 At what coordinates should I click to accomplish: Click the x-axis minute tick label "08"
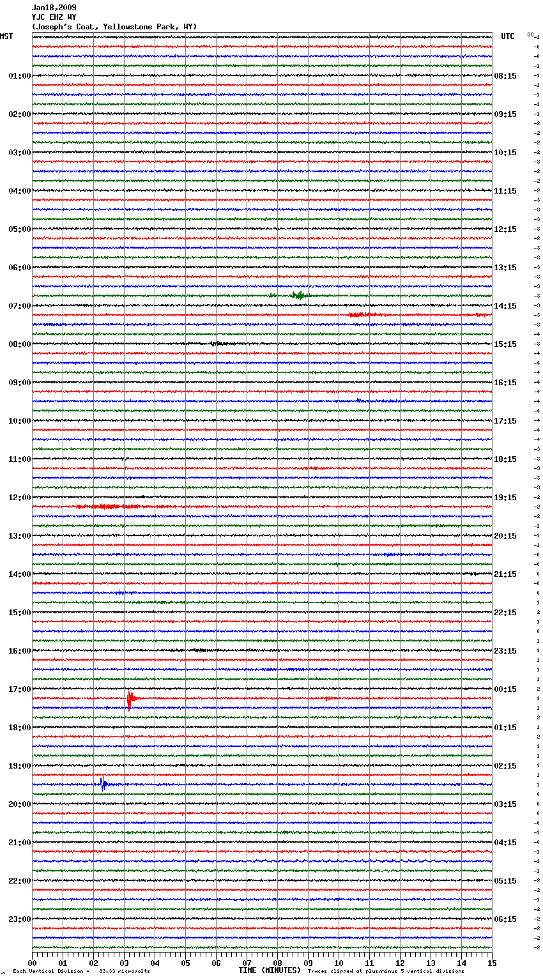(277, 963)
